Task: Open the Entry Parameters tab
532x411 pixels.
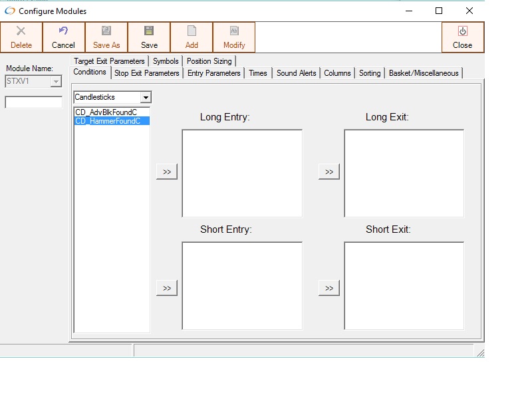Action: tap(213, 73)
